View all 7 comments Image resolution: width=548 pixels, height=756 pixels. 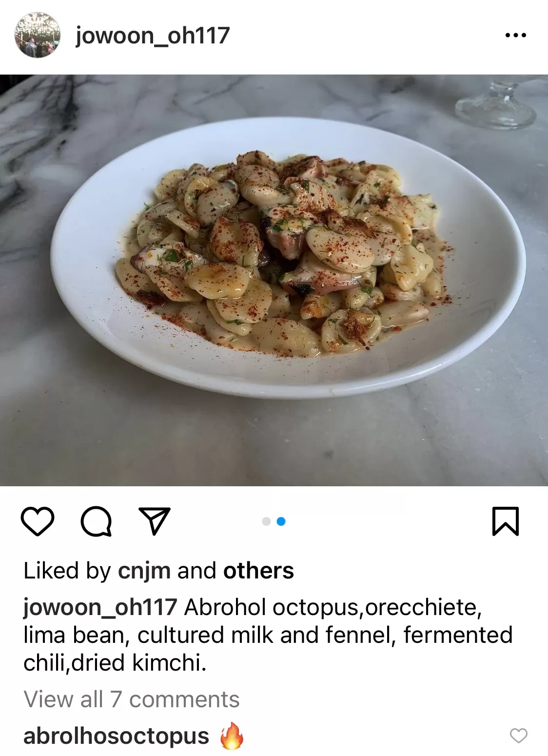pyautogui.click(x=132, y=699)
